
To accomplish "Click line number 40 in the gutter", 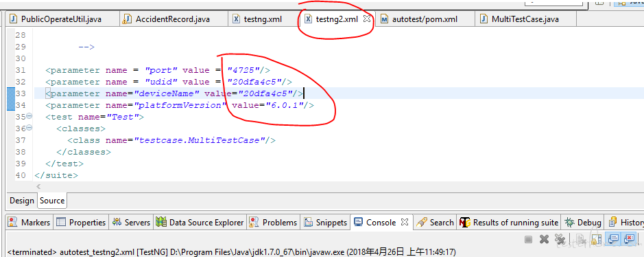I will [21, 175].
